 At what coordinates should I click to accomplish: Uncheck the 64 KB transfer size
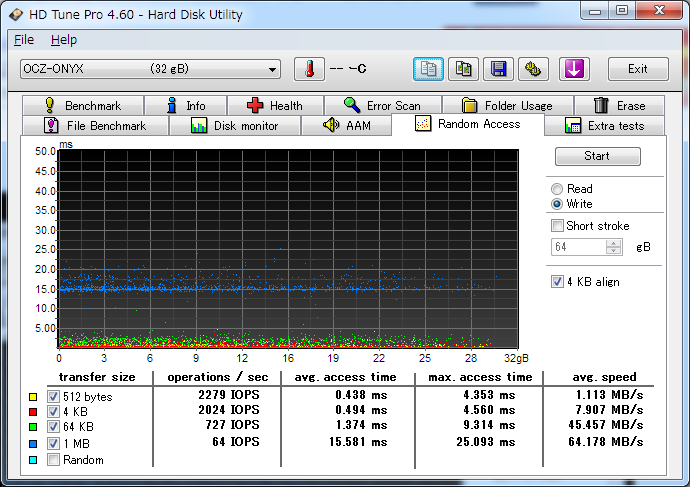coord(53,426)
